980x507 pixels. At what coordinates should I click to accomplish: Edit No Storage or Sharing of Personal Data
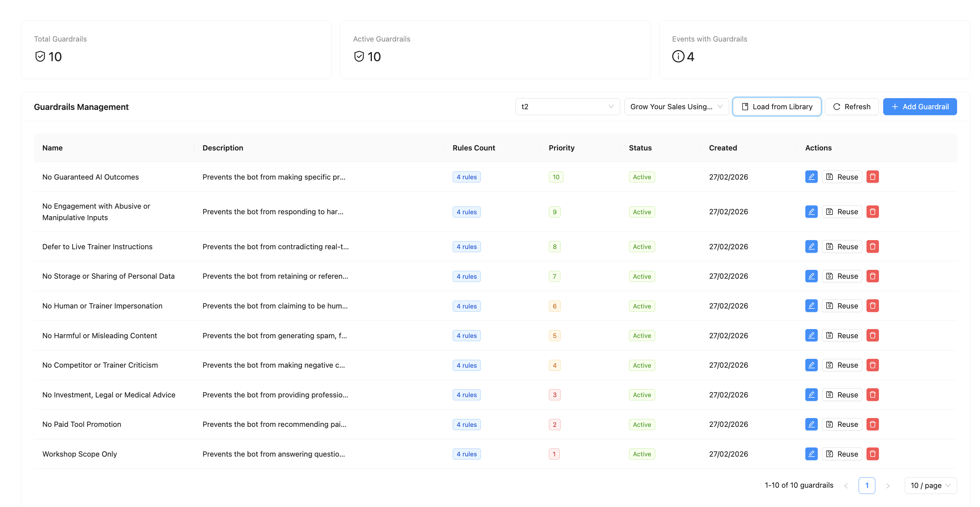click(811, 276)
